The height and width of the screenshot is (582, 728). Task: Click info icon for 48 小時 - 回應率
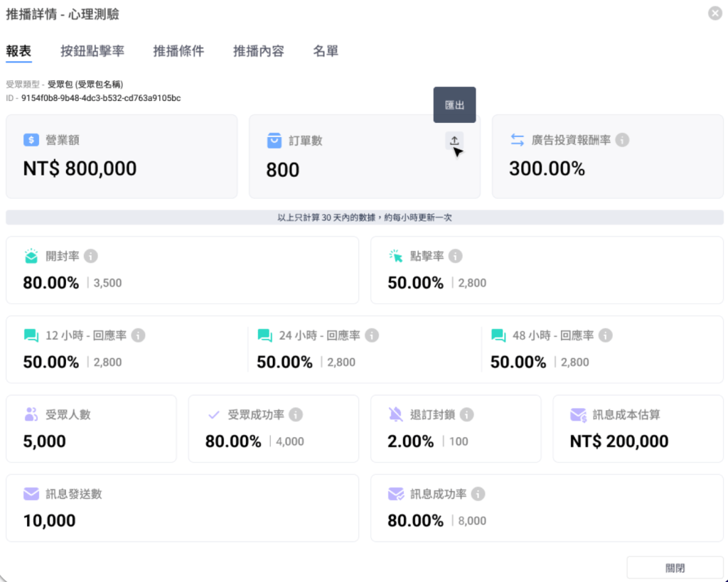(x=605, y=335)
